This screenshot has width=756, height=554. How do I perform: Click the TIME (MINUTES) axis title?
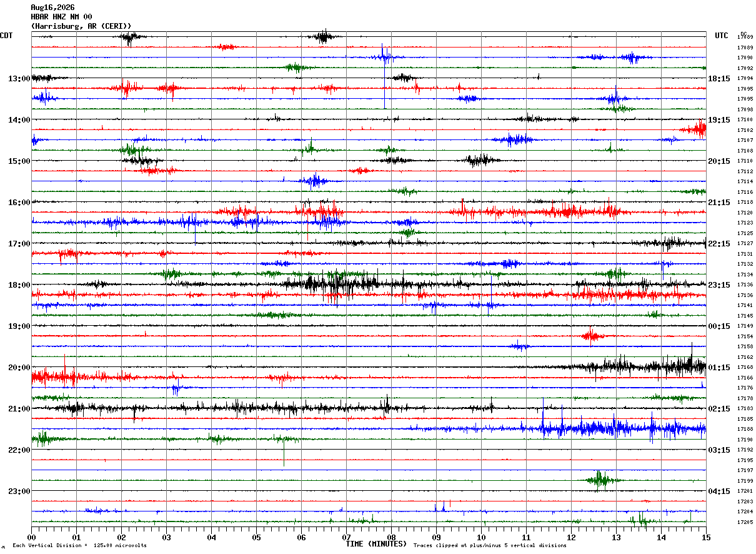pyautogui.click(x=376, y=544)
